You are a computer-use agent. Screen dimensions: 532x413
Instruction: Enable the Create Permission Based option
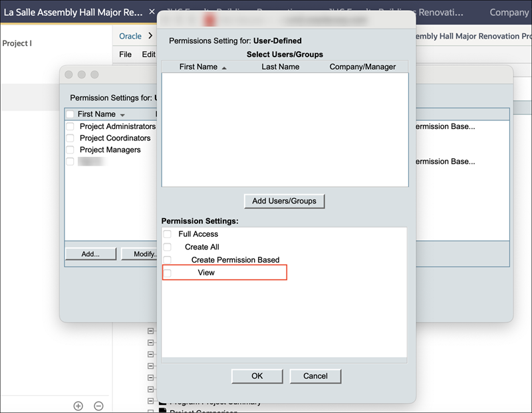167,259
